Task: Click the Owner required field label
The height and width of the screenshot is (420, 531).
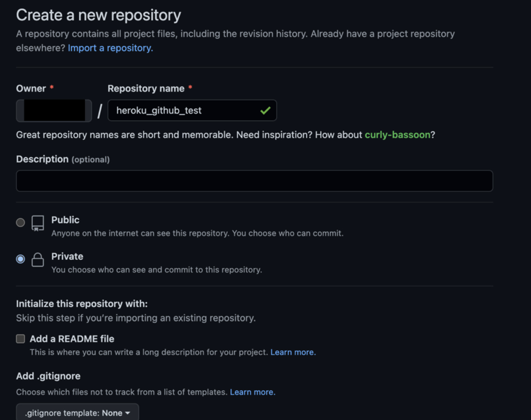Action: [x=31, y=88]
